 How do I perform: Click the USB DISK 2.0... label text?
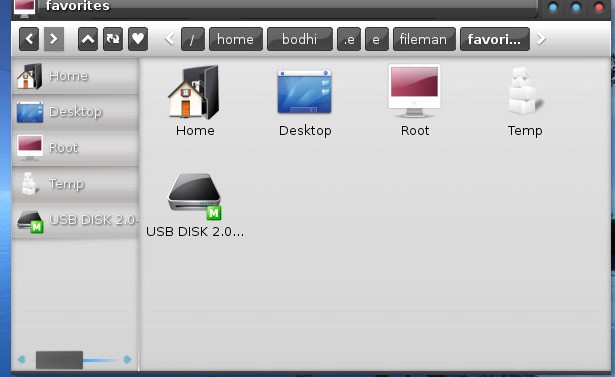point(195,232)
